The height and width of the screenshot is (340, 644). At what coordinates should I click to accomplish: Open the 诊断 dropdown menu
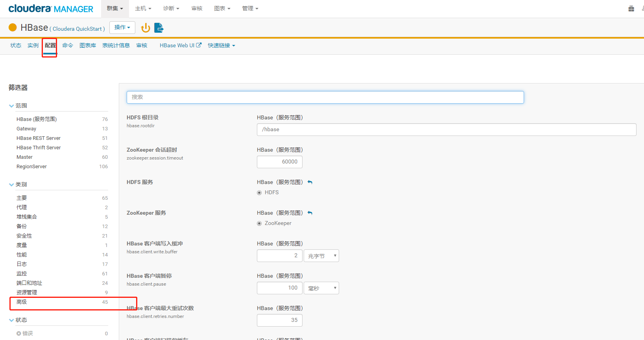(171, 8)
